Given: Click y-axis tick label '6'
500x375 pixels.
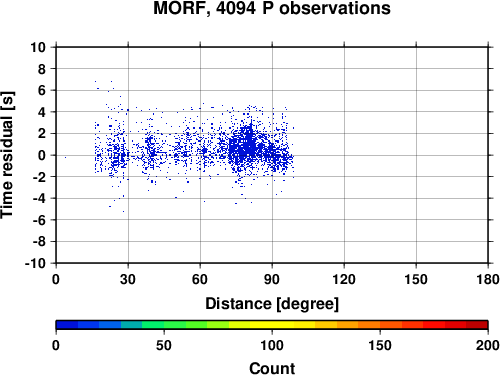Looking at the screenshot, I should click(x=42, y=90).
